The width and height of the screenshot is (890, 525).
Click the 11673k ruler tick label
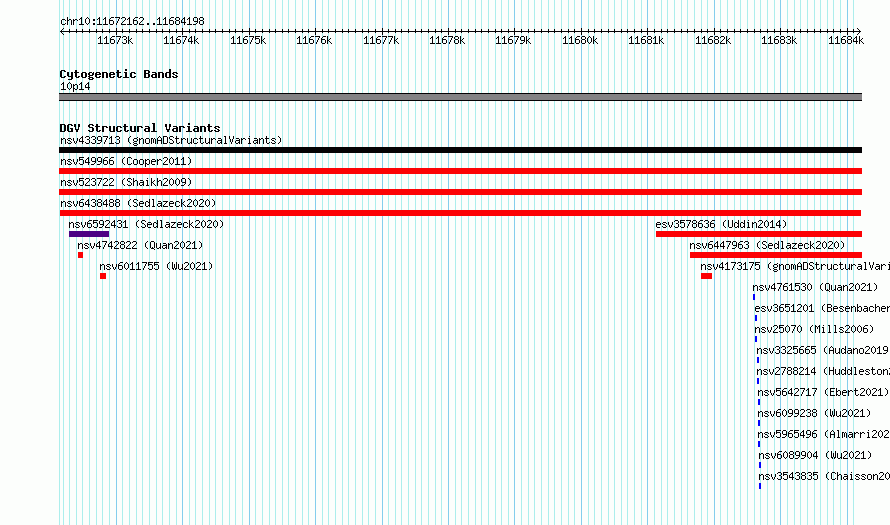[x=115, y=40]
